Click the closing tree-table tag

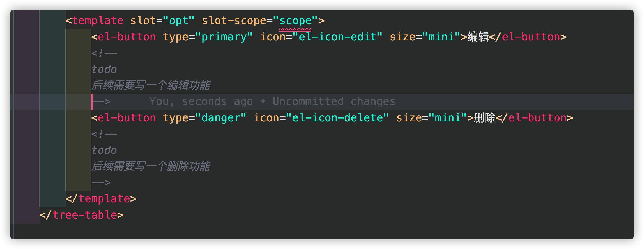click(x=82, y=215)
